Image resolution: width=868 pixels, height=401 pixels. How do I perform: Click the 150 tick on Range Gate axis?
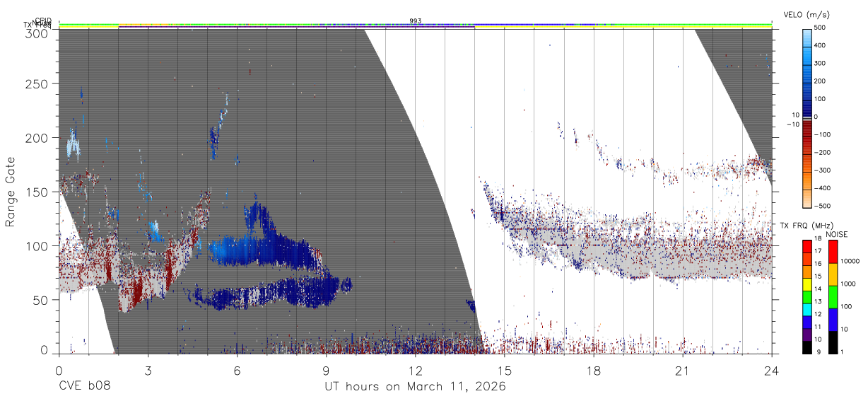[37, 192]
